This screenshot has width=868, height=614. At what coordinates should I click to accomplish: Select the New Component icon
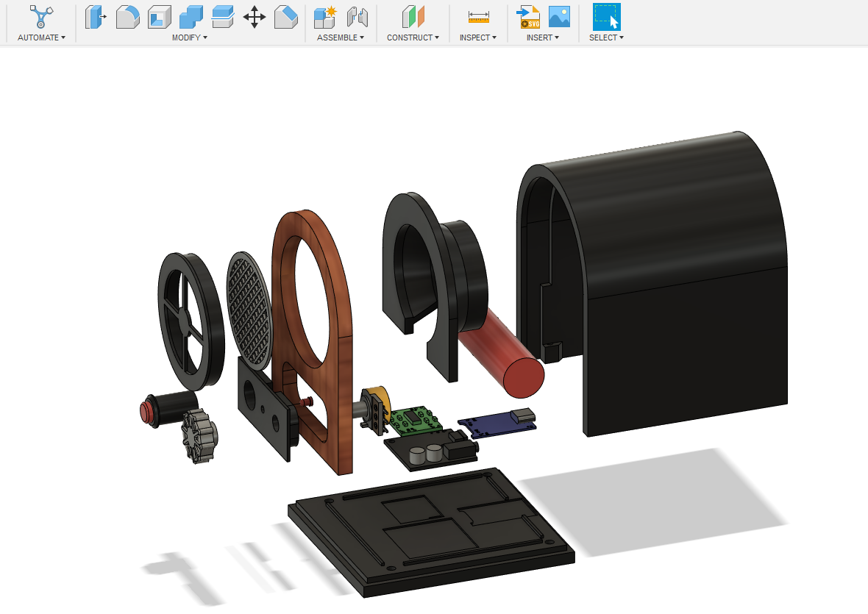tap(325, 17)
